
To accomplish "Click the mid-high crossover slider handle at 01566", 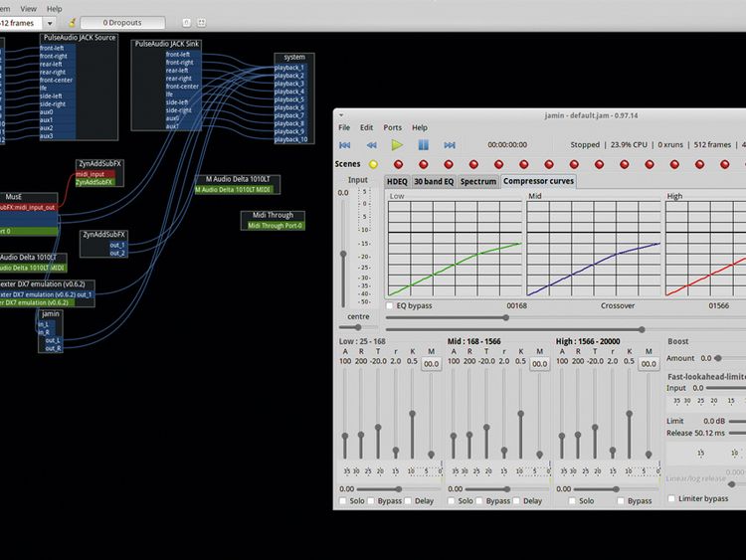I will pos(642,329).
